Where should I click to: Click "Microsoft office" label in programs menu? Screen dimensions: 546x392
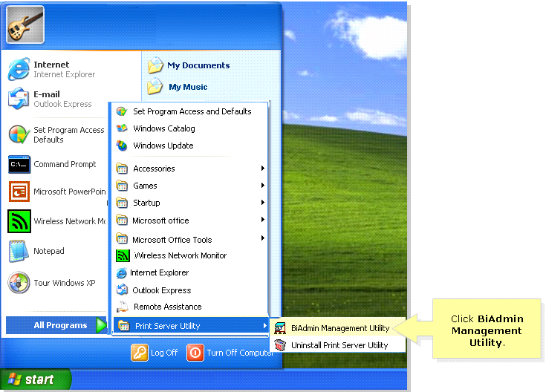coord(160,220)
